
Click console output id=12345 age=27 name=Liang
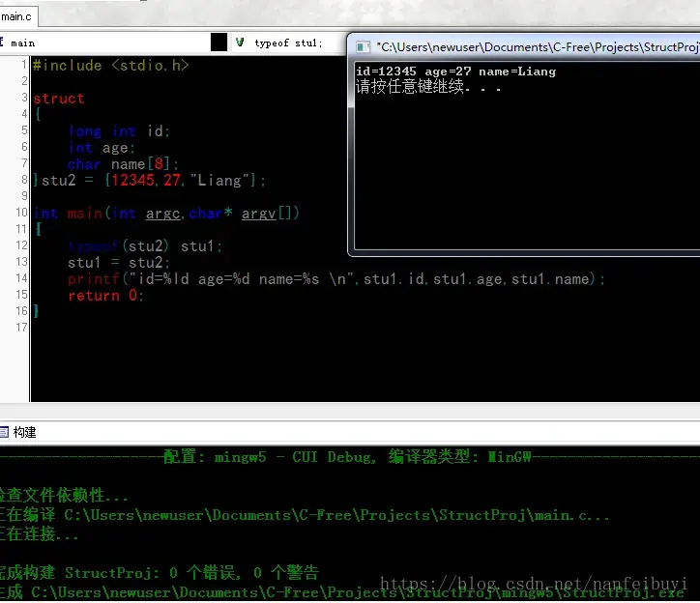click(455, 72)
